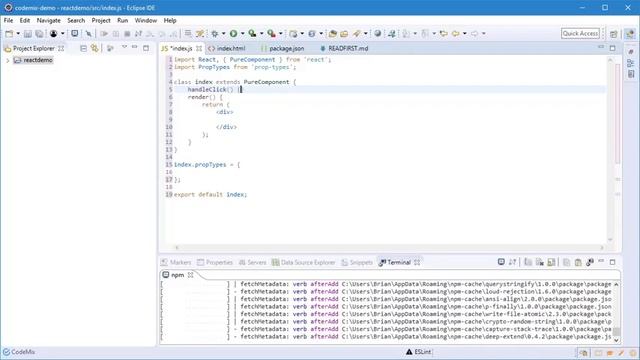This screenshot has width=640, height=360.
Task: Click the Outline icon in right sidebar
Action: [631, 63]
